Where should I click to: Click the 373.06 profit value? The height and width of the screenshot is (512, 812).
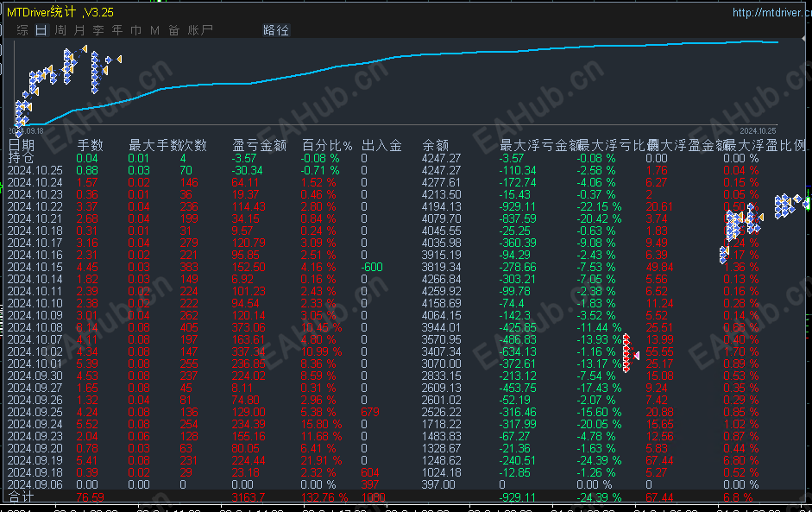click(x=249, y=327)
